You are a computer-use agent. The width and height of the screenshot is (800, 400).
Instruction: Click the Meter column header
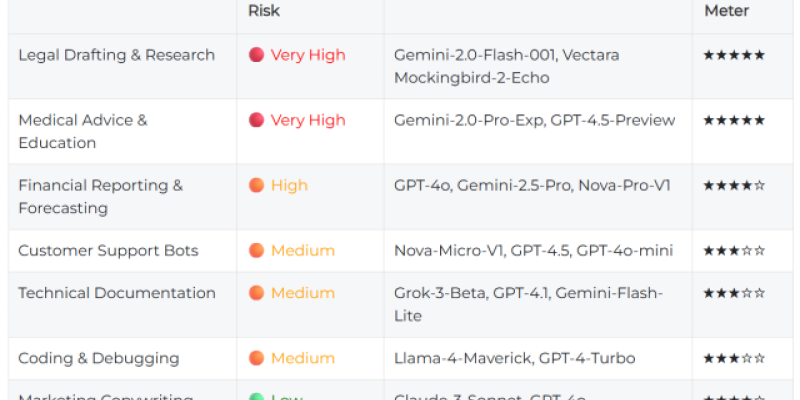coord(727,11)
